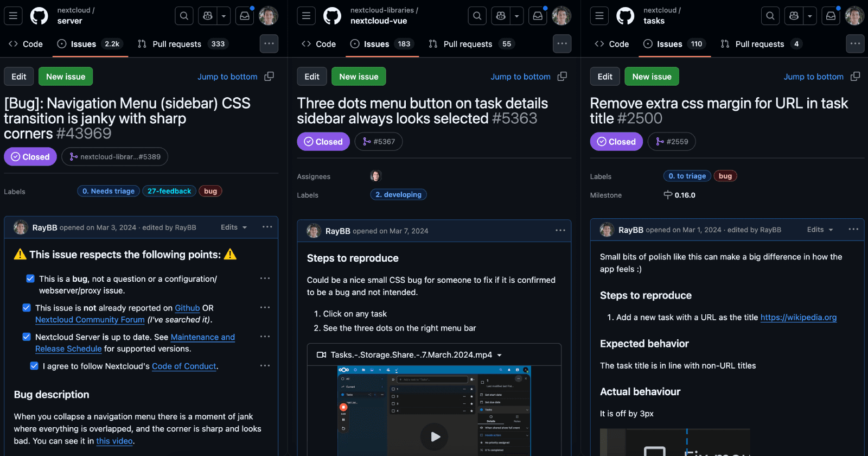
Task: Expand Copilot dropdown arrow in server window
Action: 224,16
